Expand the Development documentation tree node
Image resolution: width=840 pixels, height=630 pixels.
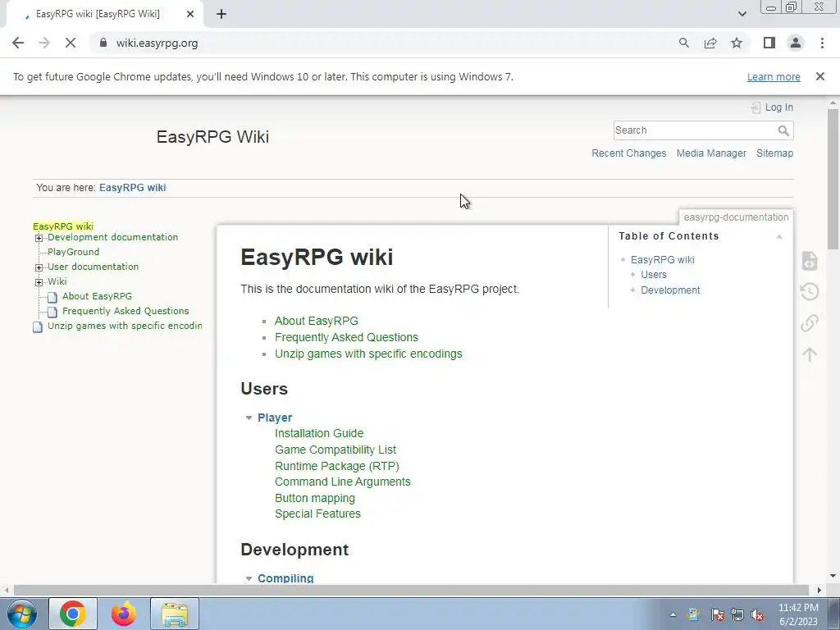(x=39, y=238)
